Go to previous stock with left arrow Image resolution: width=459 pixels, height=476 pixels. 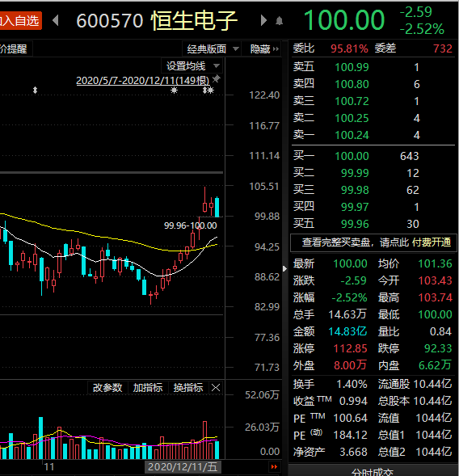[56, 21]
